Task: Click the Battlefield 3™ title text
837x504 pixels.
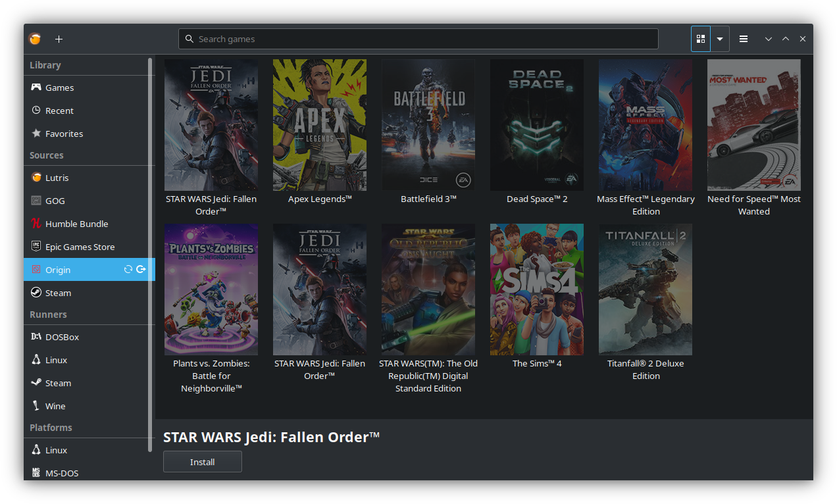Action: pyautogui.click(x=428, y=199)
